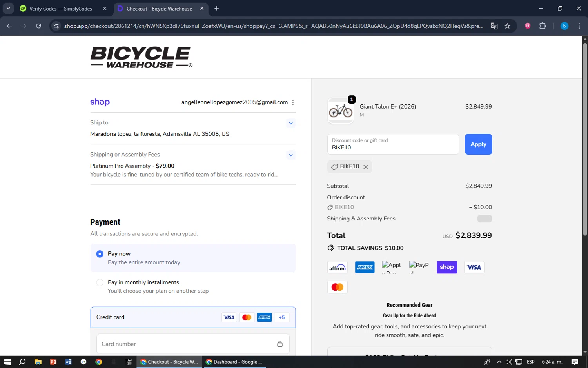Image resolution: width=588 pixels, height=368 pixels.
Task: Open the tab search dropdown
Action: pos(8,8)
